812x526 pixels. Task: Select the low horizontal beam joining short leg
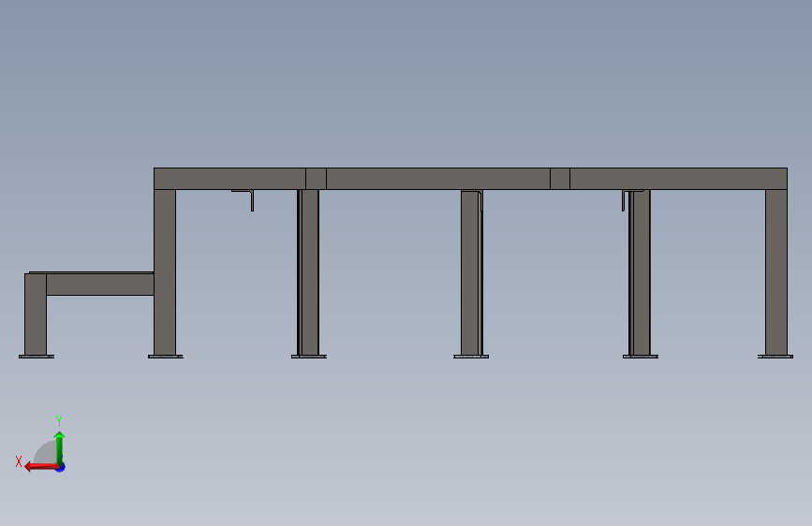tap(100, 285)
